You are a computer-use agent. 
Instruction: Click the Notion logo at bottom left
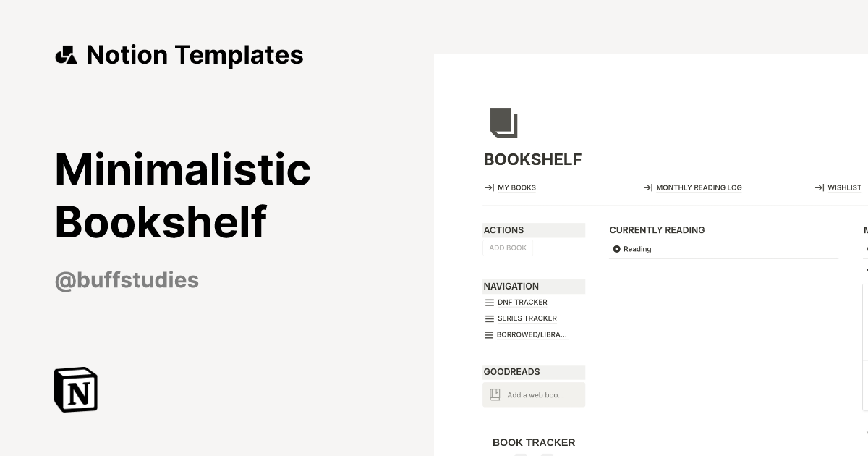coord(75,389)
